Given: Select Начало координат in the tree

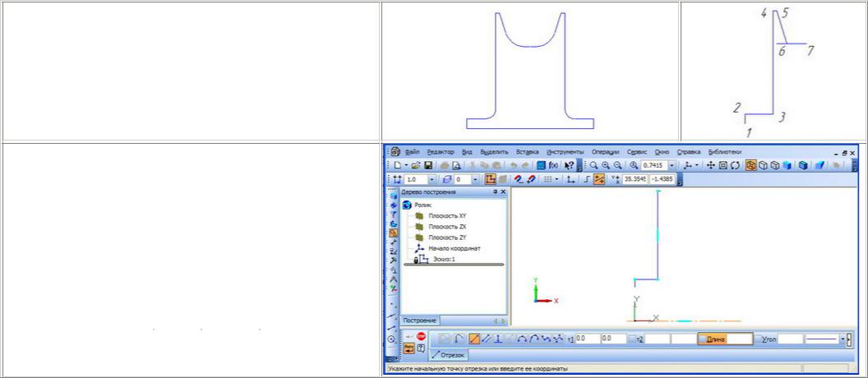Looking at the screenshot, I should tap(455, 248).
